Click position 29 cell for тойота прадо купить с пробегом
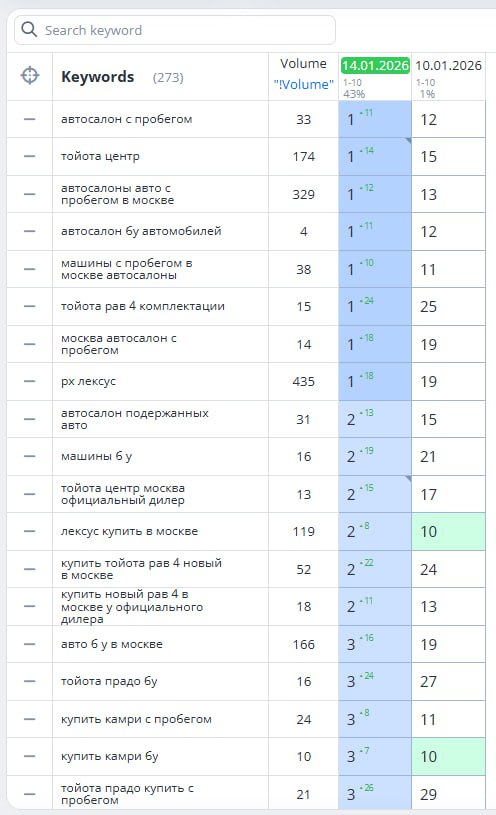The image size is (496, 815). point(448,794)
